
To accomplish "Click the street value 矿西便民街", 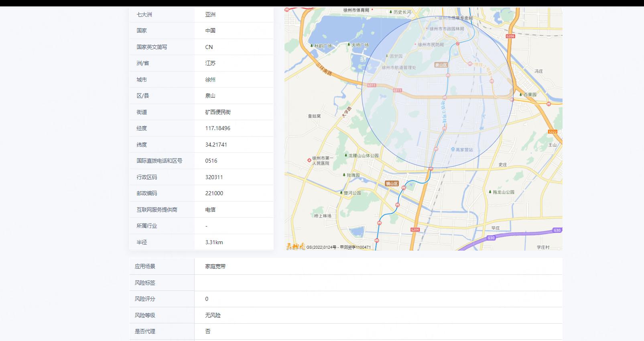I will (x=218, y=112).
